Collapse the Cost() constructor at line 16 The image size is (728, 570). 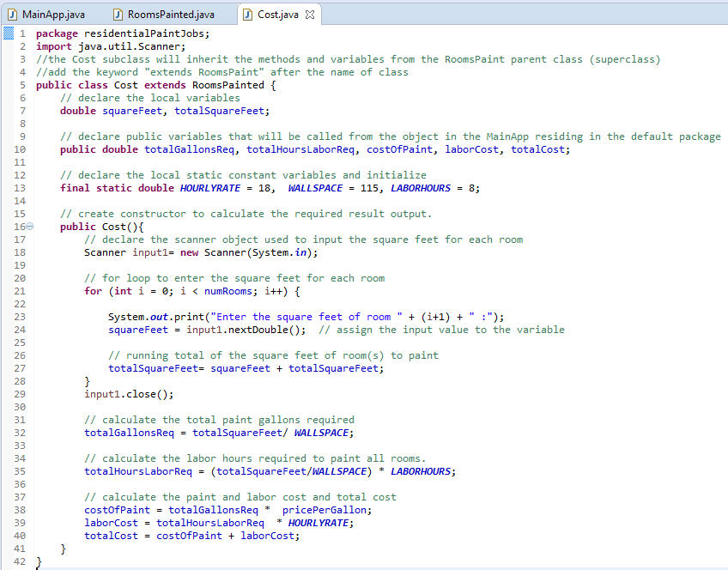pyautogui.click(x=30, y=227)
